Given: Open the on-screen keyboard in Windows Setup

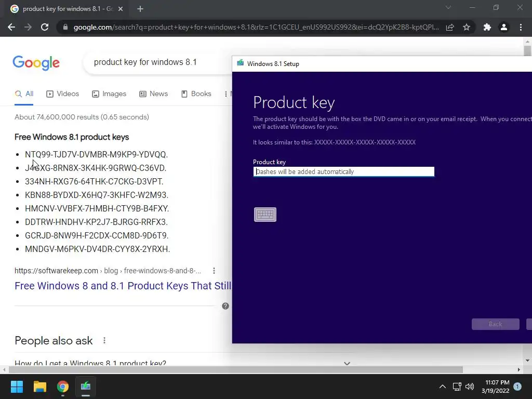Looking at the screenshot, I should (x=265, y=215).
